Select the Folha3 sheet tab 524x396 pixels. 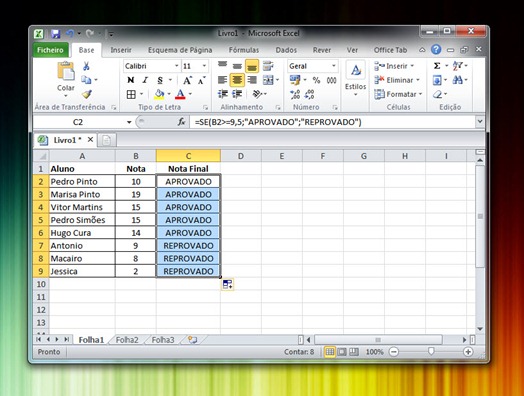click(163, 340)
